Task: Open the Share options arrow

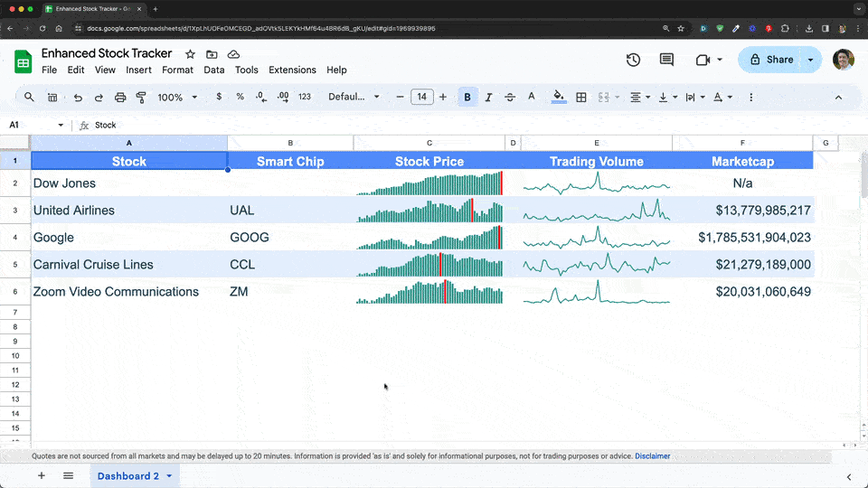Action: coord(811,60)
